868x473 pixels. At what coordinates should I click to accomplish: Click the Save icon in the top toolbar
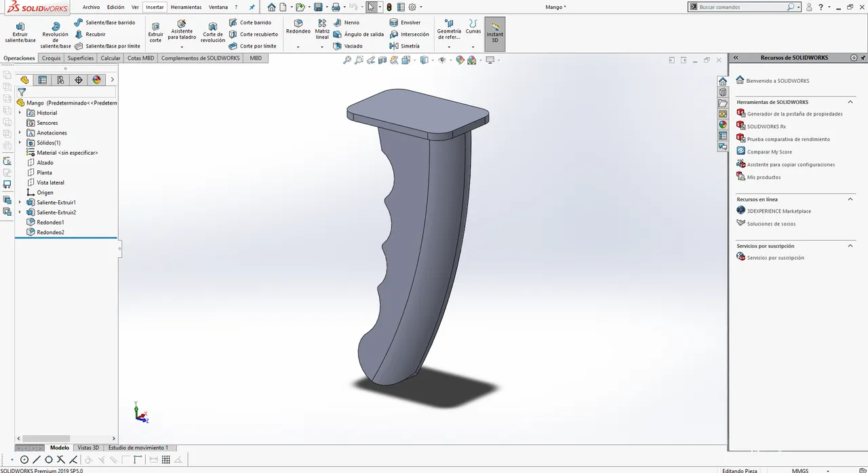[318, 7]
